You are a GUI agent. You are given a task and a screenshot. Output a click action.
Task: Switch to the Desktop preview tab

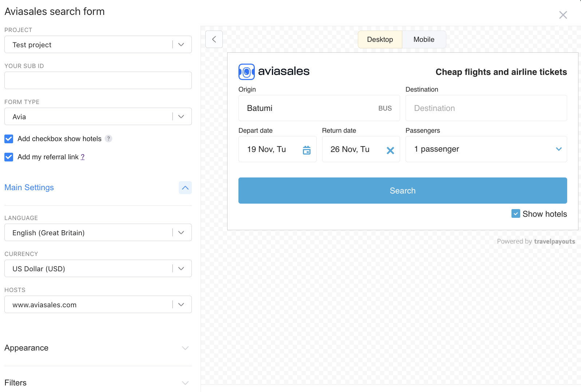tap(380, 39)
